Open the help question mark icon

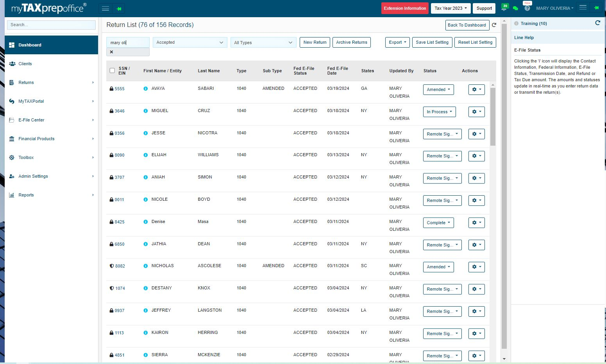point(527,8)
